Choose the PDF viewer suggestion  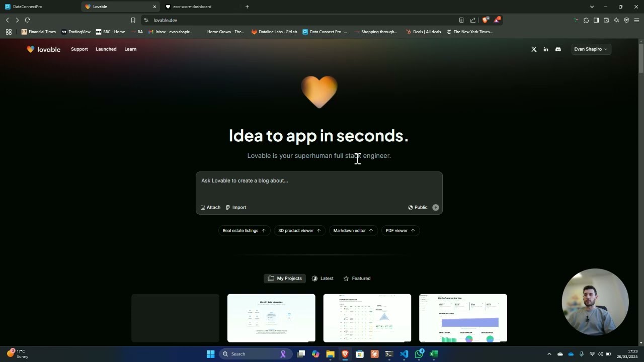400,230
